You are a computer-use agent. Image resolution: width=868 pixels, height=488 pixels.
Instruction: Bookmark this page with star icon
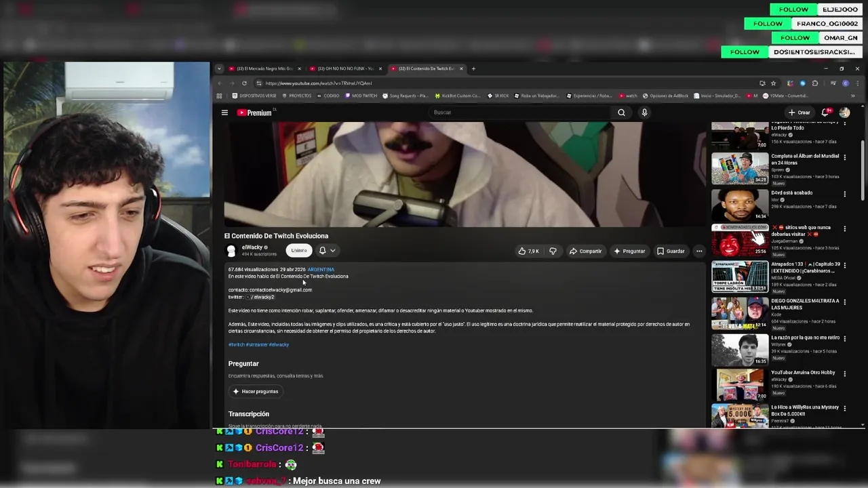click(x=773, y=83)
